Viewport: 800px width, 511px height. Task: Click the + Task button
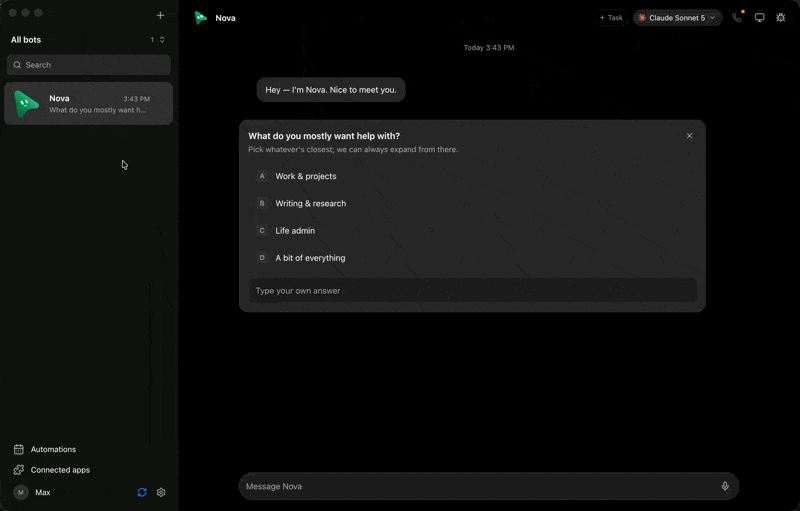point(611,18)
